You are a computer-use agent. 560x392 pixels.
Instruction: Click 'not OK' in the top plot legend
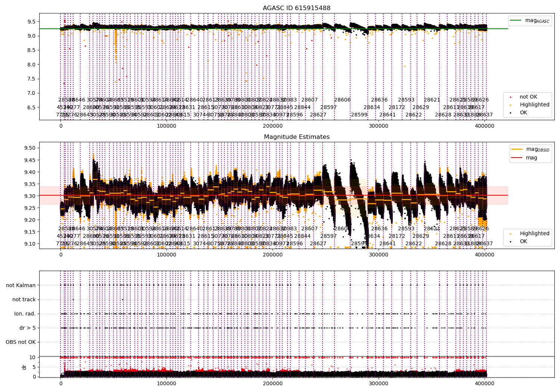[528, 97]
